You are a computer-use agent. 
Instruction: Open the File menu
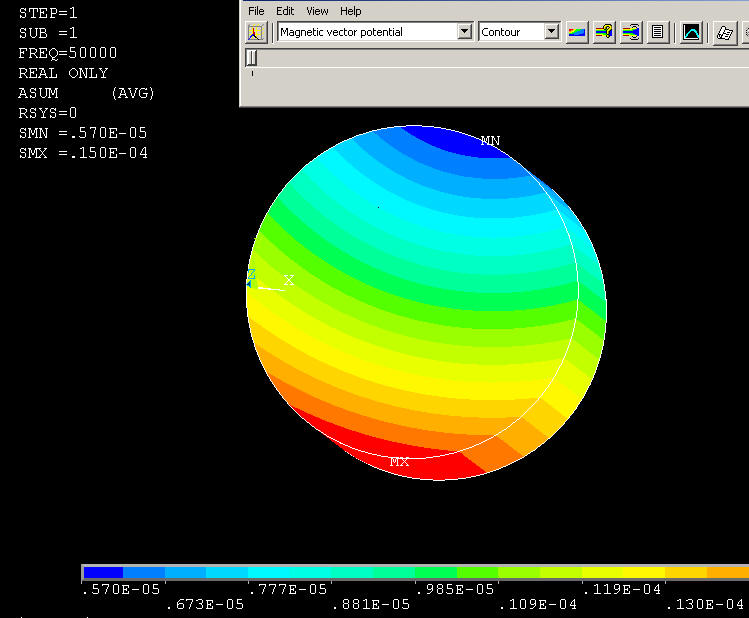coord(256,11)
